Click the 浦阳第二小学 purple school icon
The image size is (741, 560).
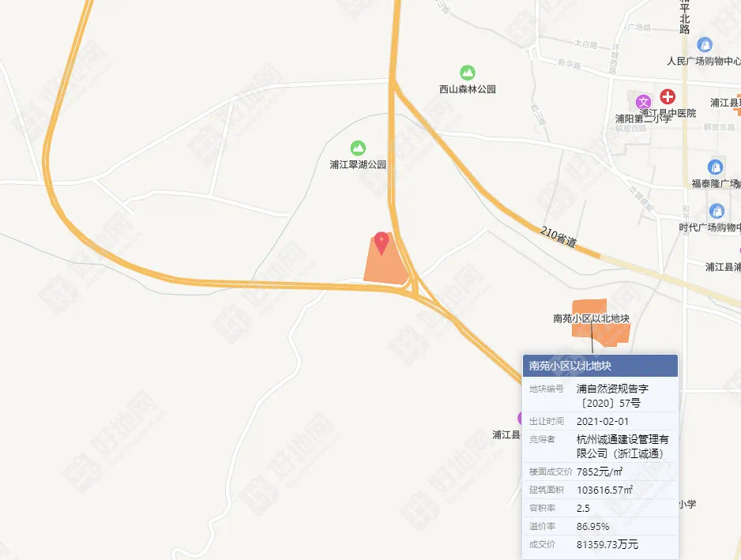tap(643, 102)
